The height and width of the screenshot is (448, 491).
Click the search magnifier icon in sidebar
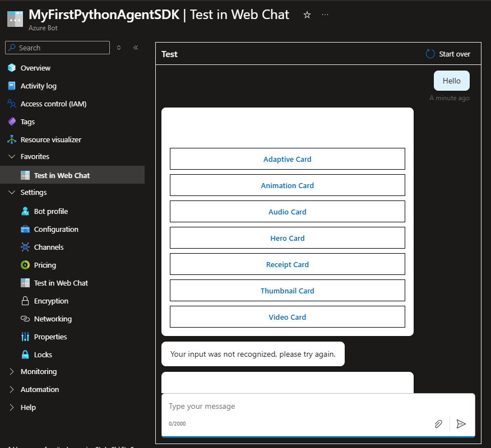click(12, 48)
